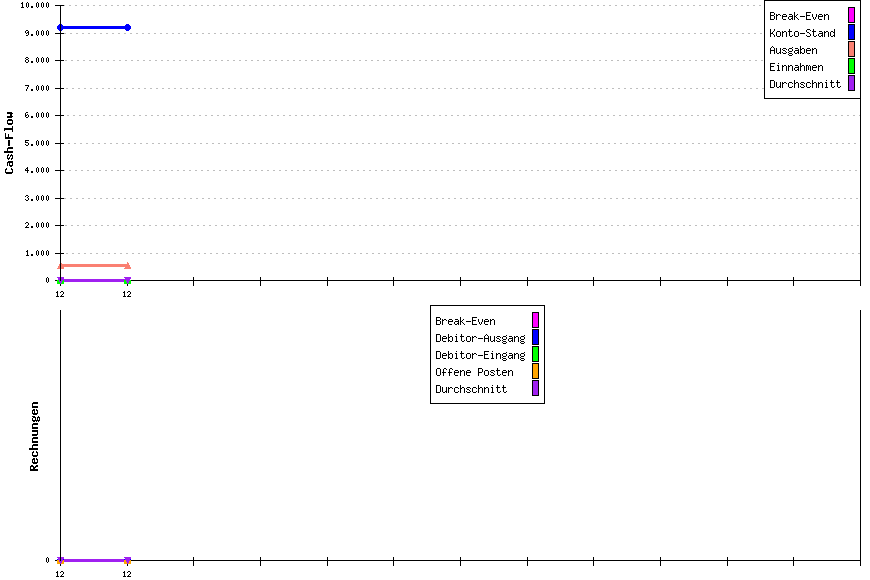870x580 pixels.
Task: Click the Debitor-Eingang legend label
Action: pos(479,355)
